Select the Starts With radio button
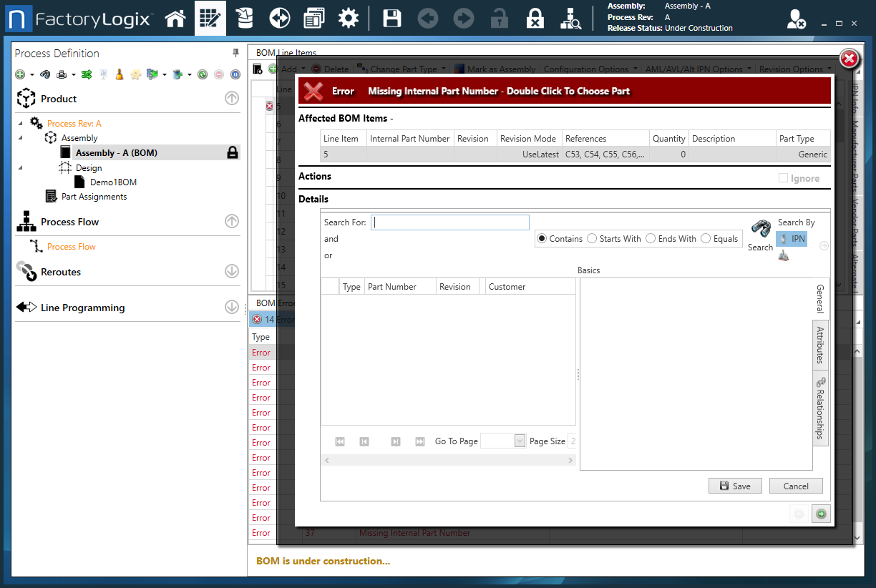The width and height of the screenshot is (876, 588). [x=592, y=238]
